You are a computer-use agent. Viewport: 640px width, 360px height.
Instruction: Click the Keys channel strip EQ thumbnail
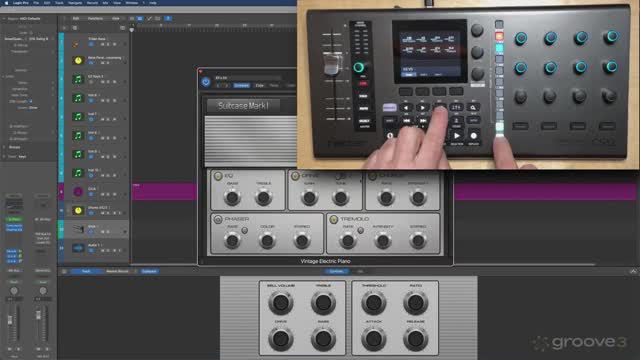coord(14,205)
